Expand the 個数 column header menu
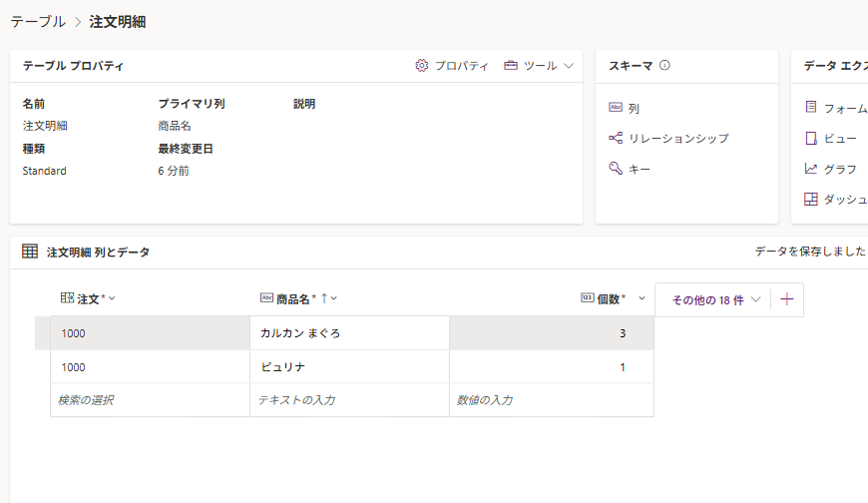The width and height of the screenshot is (868, 503). pos(641,298)
